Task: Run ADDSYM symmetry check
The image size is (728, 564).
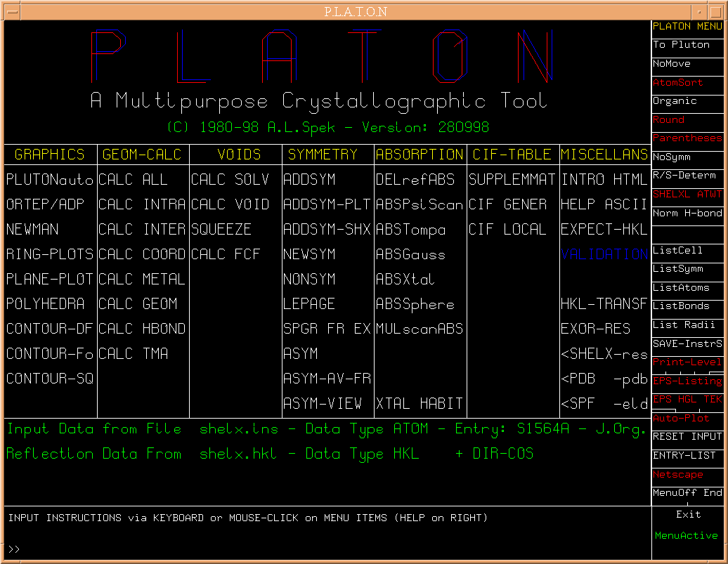Action: (309, 180)
